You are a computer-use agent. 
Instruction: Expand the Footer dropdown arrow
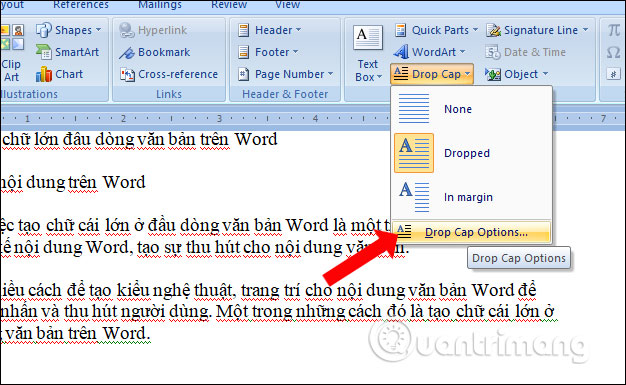click(x=295, y=52)
